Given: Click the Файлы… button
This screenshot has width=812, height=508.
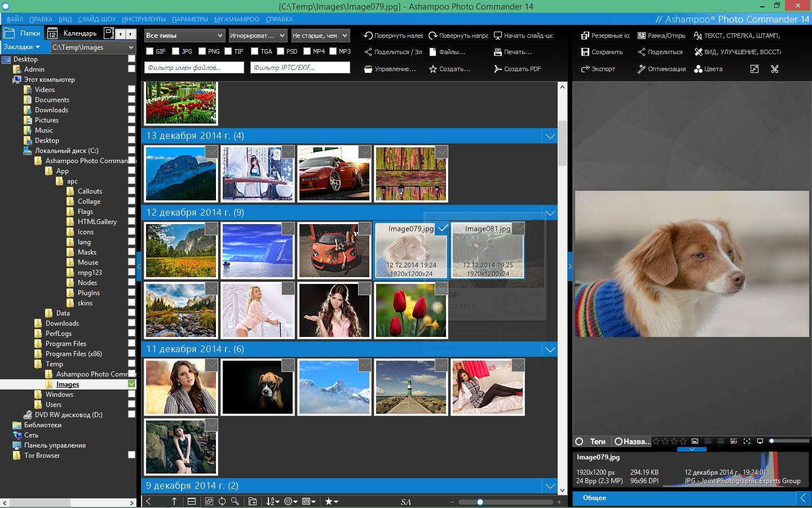Looking at the screenshot, I should click(447, 52).
